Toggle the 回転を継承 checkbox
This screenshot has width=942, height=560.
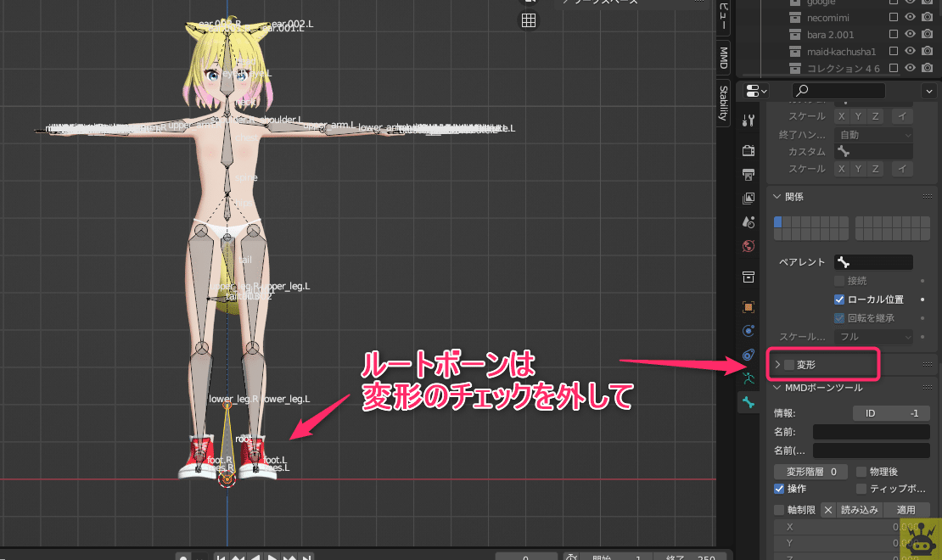point(839,318)
